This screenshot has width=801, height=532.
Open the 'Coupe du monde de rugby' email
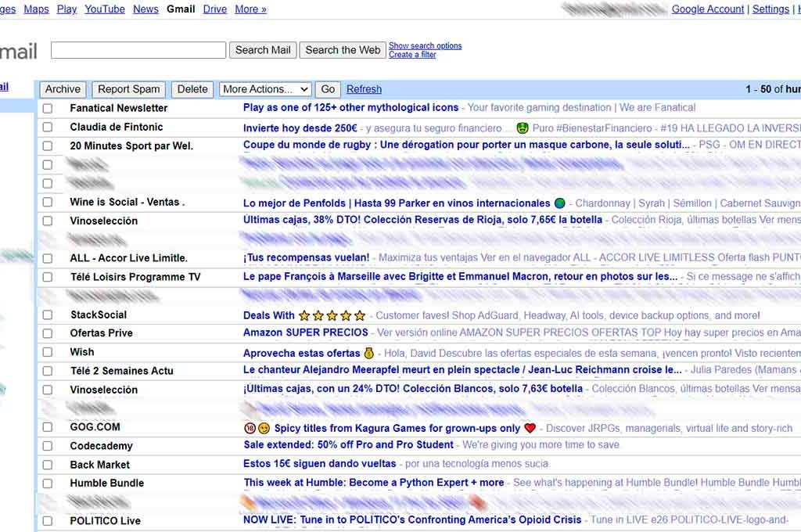tap(466, 146)
